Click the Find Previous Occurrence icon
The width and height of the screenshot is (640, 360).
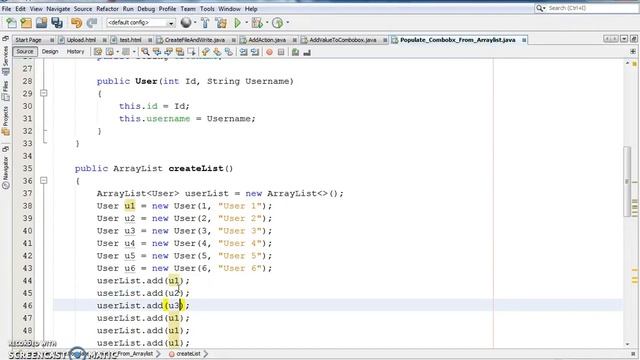(x=157, y=52)
